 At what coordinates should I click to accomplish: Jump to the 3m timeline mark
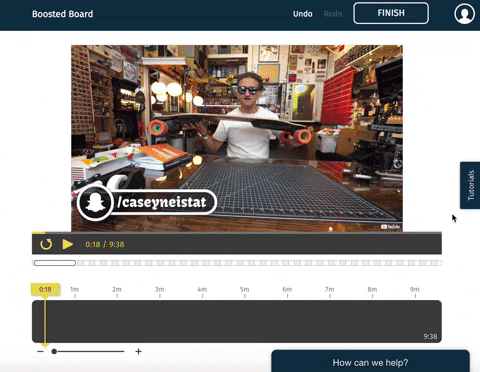(159, 289)
